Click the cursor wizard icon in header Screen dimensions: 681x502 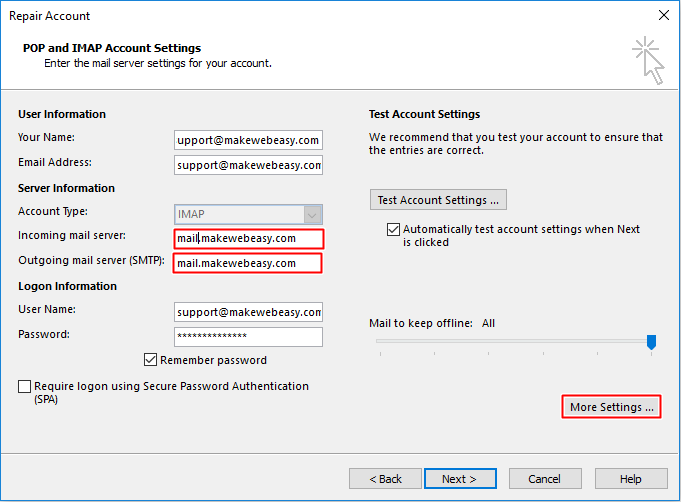click(647, 61)
